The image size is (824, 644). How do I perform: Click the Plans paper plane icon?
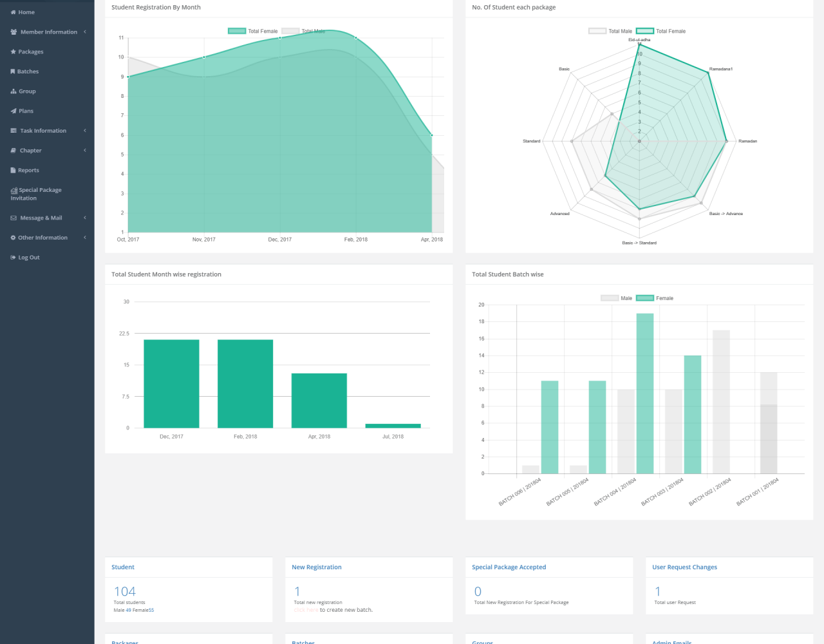pyautogui.click(x=13, y=111)
